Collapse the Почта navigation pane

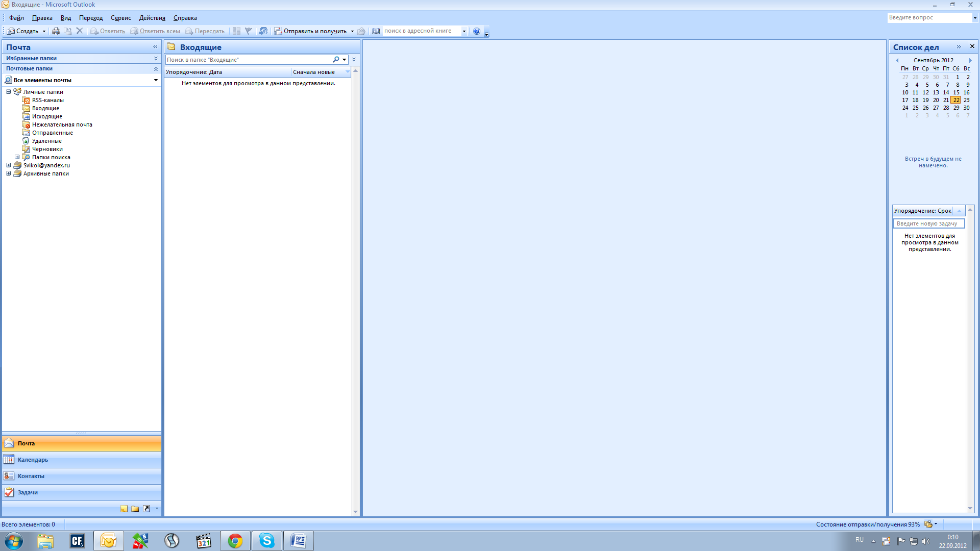155,47
